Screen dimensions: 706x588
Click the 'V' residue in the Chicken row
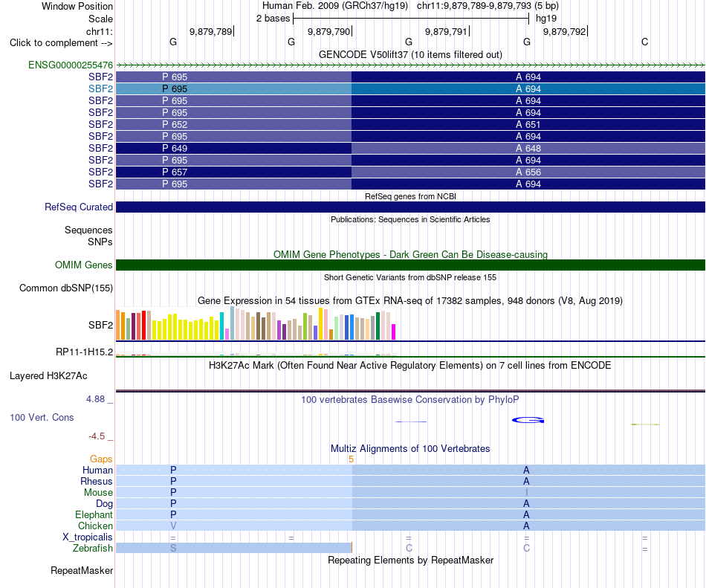[x=173, y=526]
